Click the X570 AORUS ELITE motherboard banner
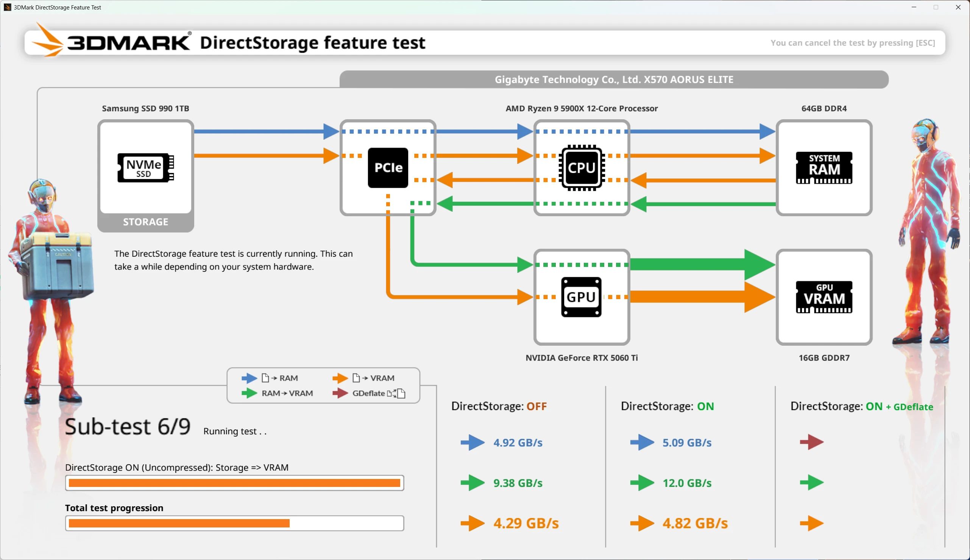This screenshot has width=970, height=560. click(x=614, y=80)
